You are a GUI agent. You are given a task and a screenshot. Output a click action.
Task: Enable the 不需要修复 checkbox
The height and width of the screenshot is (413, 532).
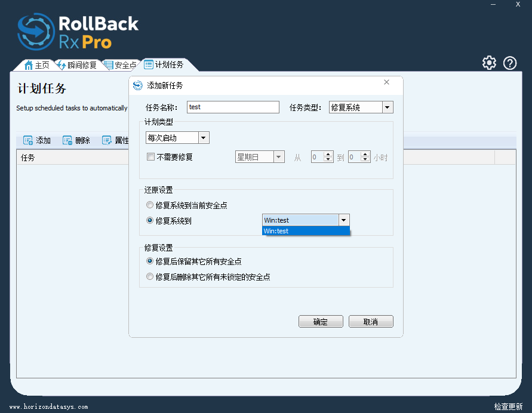tap(150, 158)
